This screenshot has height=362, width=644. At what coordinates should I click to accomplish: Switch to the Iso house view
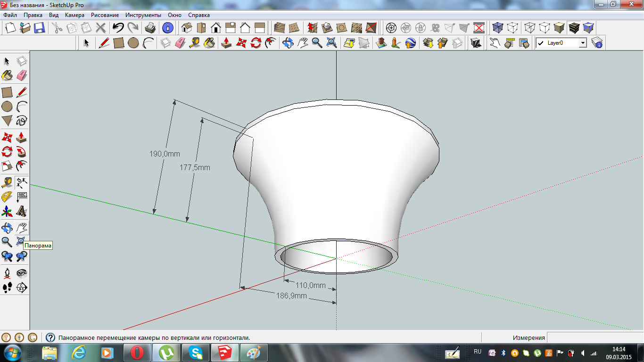(187, 28)
